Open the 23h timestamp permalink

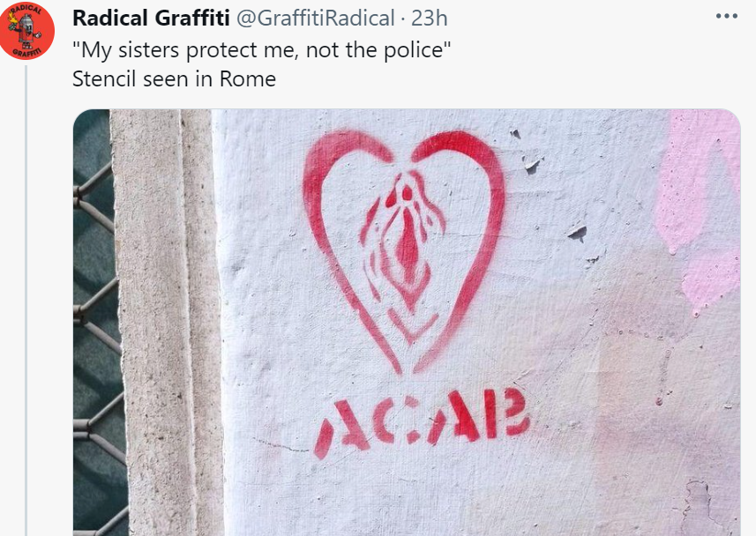429,19
